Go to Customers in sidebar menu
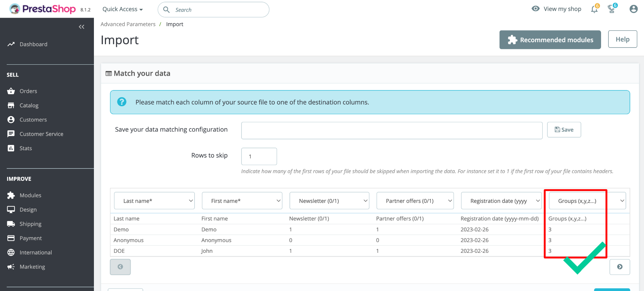This screenshot has width=644, height=291. [x=33, y=120]
